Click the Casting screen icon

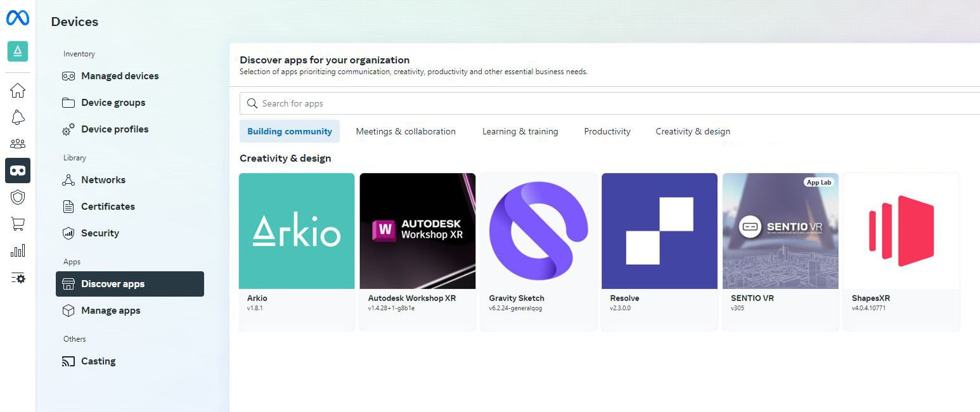(x=68, y=361)
